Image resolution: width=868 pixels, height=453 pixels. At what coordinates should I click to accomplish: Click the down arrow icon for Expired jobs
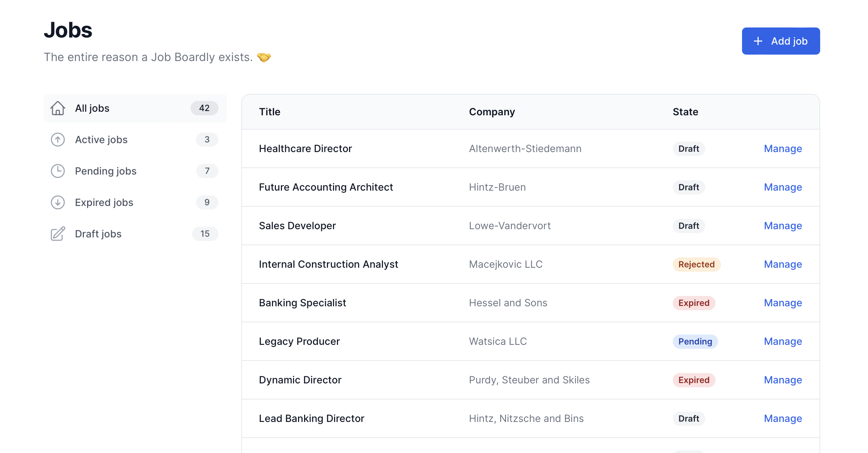coord(58,202)
